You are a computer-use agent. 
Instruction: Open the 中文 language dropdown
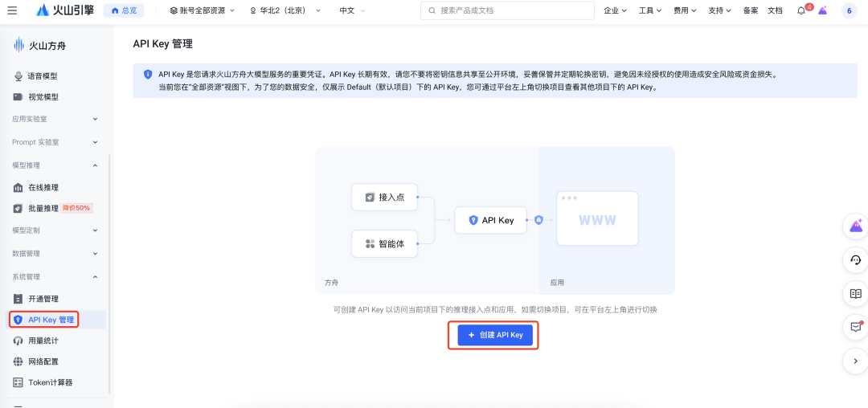(352, 10)
